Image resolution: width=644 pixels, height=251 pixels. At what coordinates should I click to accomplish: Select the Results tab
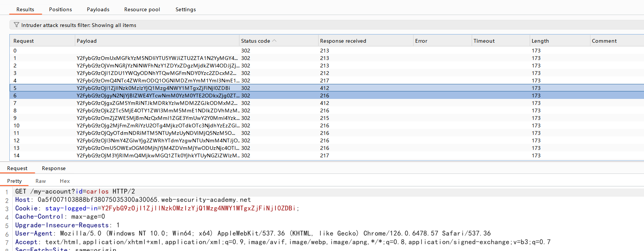25,9
